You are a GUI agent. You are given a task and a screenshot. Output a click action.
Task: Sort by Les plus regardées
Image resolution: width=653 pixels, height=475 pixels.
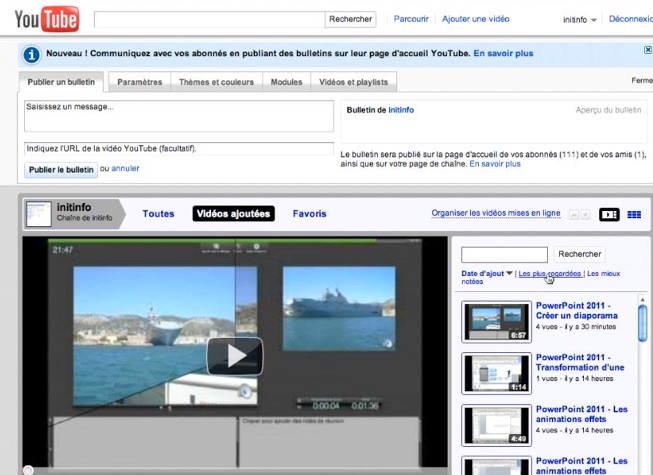pyautogui.click(x=550, y=274)
